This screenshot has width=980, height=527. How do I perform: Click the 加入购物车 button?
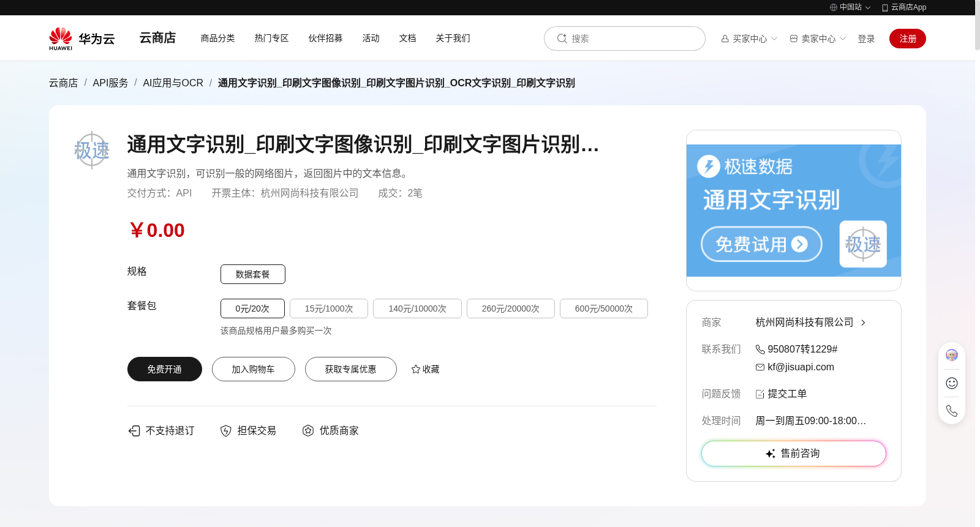(254, 369)
